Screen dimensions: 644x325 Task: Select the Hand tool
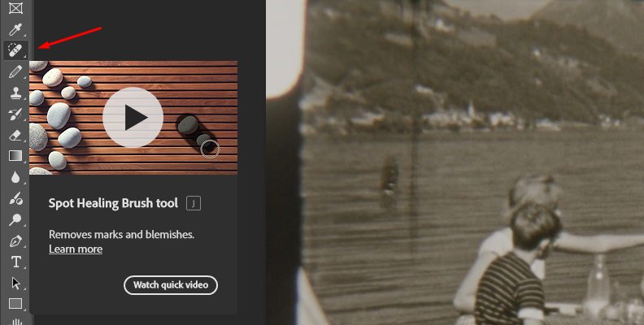(15, 321)
